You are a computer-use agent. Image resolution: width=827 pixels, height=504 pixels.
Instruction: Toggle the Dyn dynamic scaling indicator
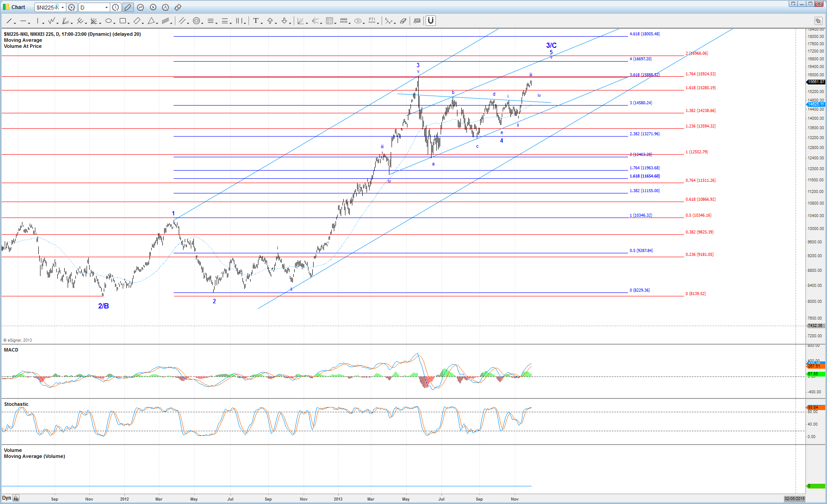tap(7, 498)
